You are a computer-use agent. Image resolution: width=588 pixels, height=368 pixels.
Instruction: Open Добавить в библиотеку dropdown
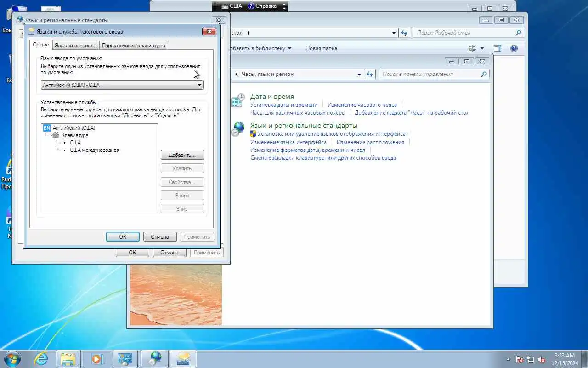coord(262,48)
